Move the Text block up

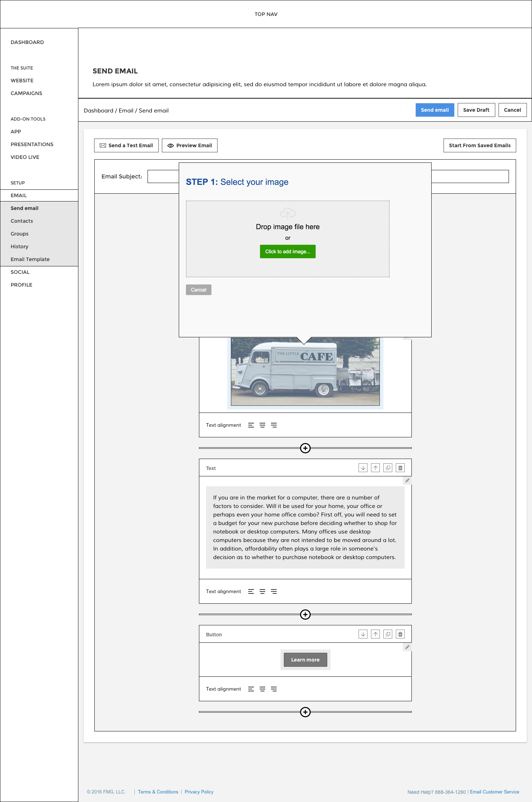click(x=375, y=468)
